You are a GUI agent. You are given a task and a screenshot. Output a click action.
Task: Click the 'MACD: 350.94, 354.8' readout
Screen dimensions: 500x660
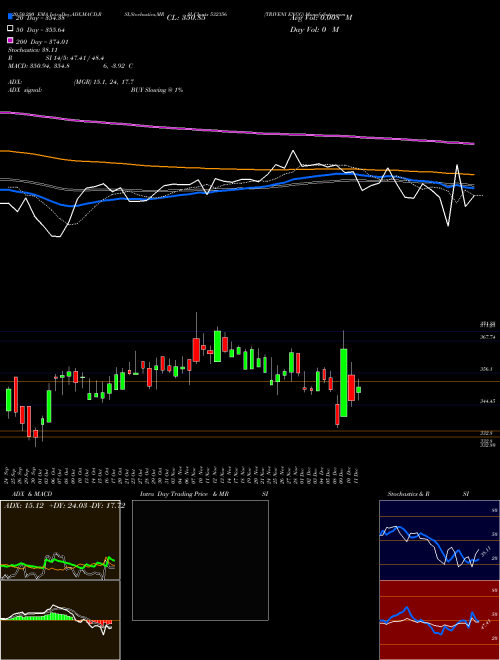pyautogui.click(x=39, y=66)
